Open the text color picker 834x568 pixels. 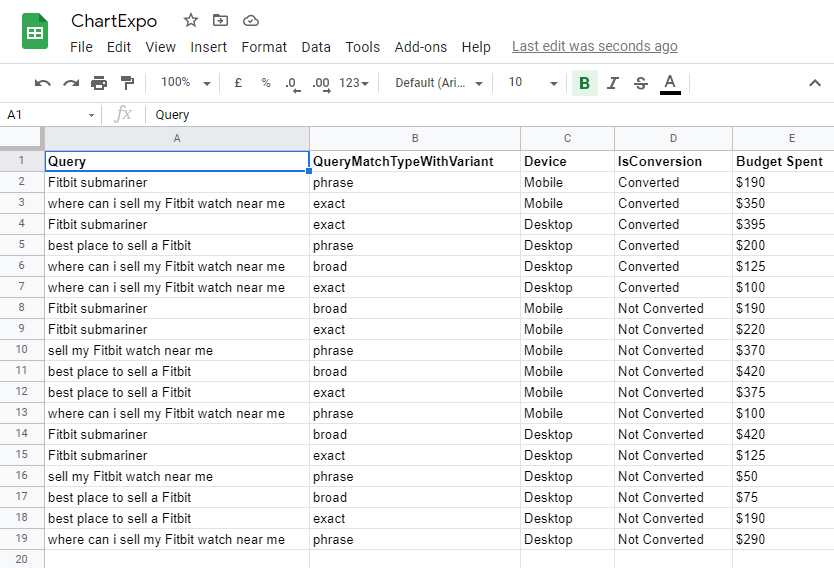(670, 83)
